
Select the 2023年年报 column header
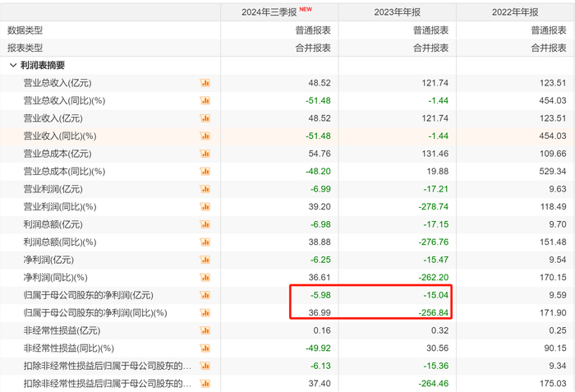tap(397, 12)
